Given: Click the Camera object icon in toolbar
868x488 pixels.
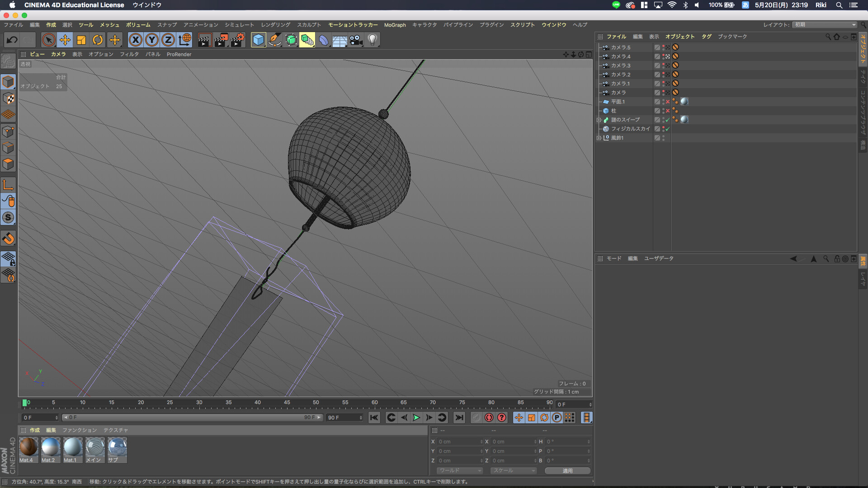Looking at the screenshot, I should pyautogui.click(x=356, y=40).
